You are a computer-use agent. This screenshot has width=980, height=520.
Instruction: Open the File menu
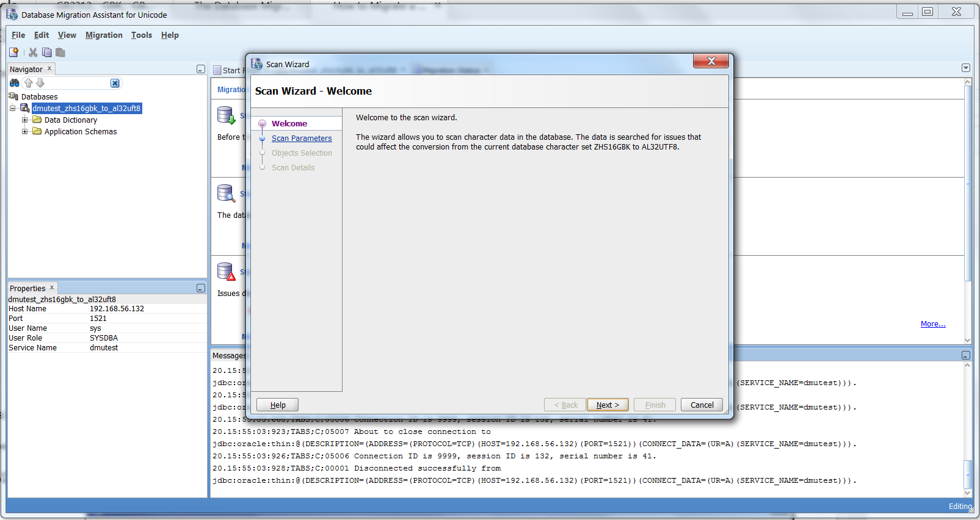point(18,35)
